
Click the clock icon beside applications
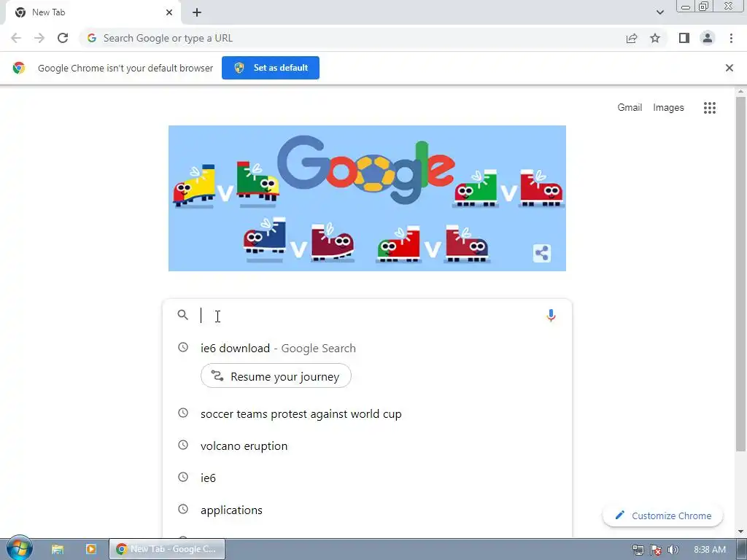(183, 509)
